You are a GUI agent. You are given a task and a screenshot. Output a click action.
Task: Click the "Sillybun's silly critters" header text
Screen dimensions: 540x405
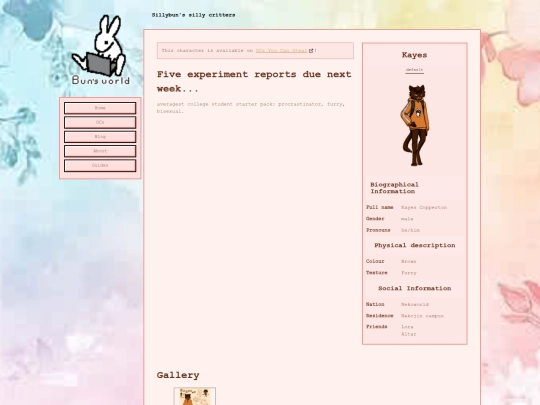(194, 15)
